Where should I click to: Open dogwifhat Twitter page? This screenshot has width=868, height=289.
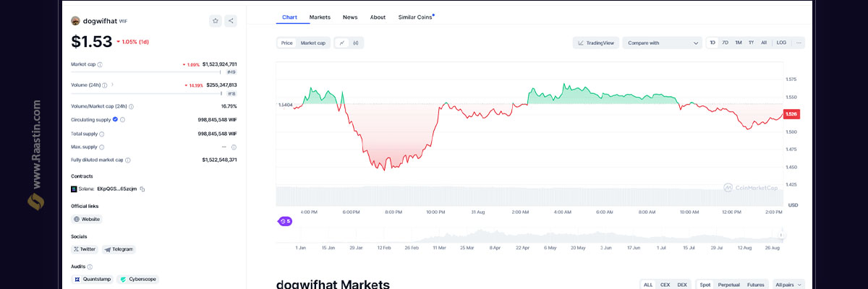tap(85, 249)
